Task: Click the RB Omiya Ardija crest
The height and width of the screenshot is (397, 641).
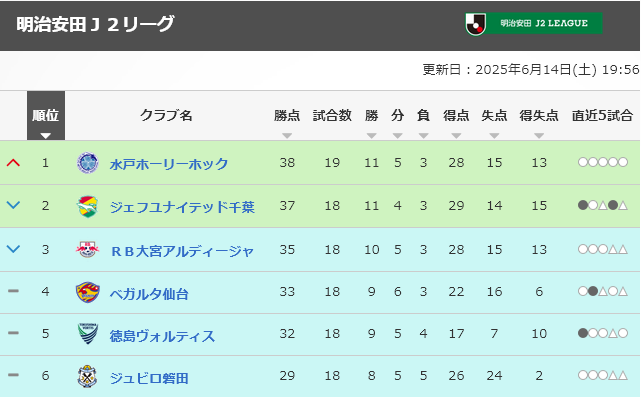Action: pos(87,249)
